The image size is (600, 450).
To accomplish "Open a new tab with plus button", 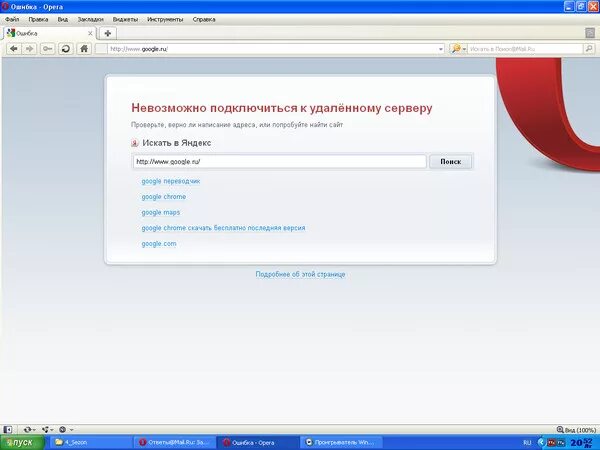I will click(108, 33).
